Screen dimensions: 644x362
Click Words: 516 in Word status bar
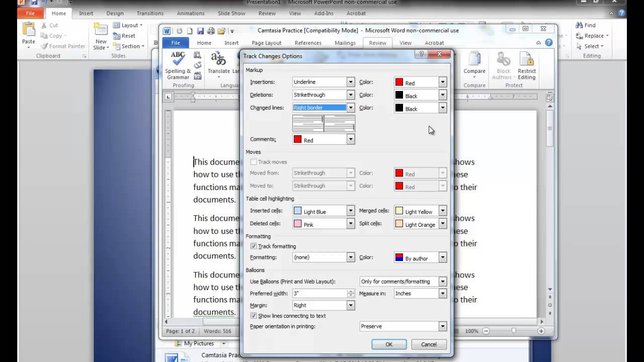217,331
